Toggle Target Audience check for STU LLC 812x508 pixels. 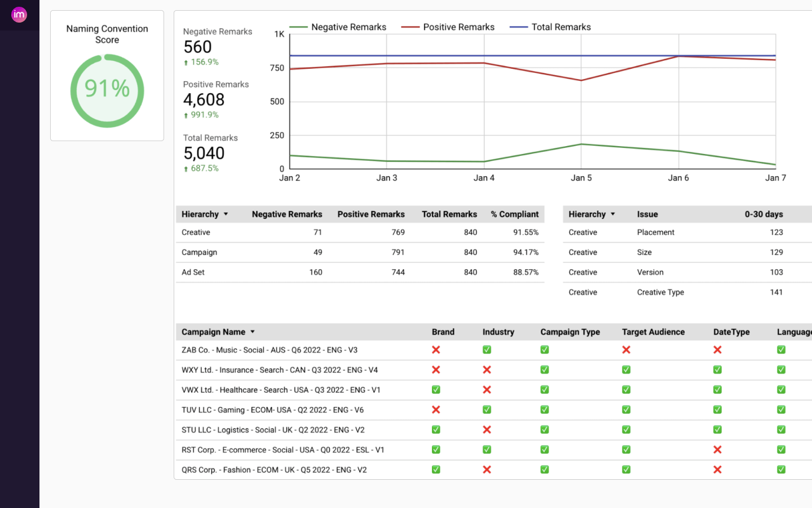626,430
